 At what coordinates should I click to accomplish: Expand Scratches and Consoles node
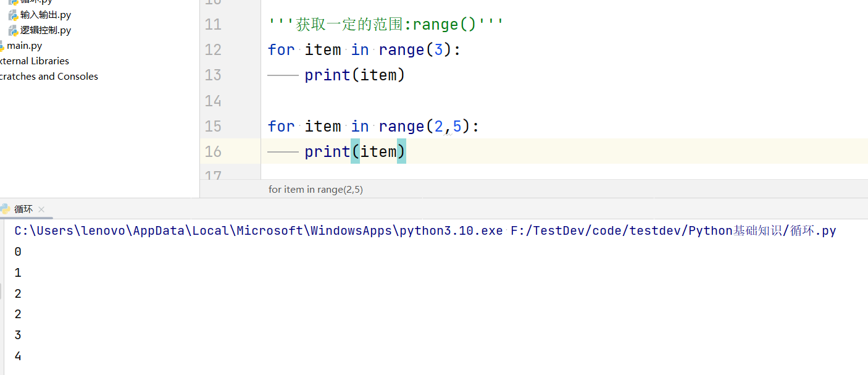(49, 77)
